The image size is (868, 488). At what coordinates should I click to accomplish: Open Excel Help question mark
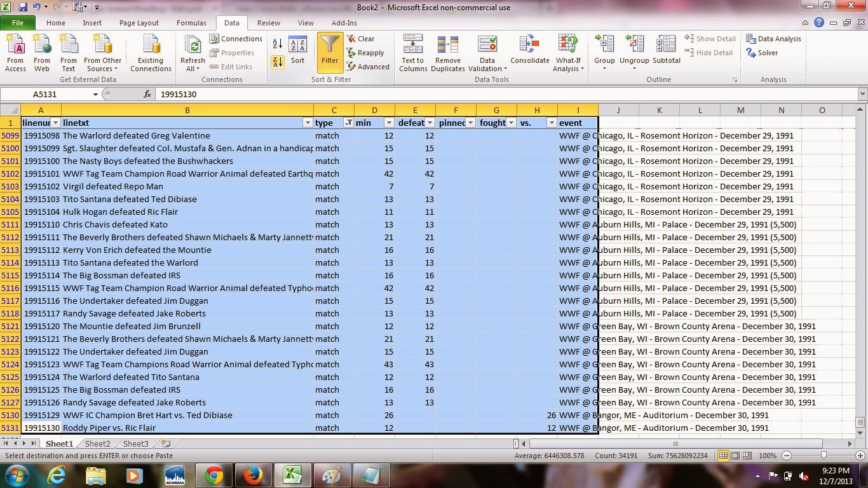coord(820,23)
